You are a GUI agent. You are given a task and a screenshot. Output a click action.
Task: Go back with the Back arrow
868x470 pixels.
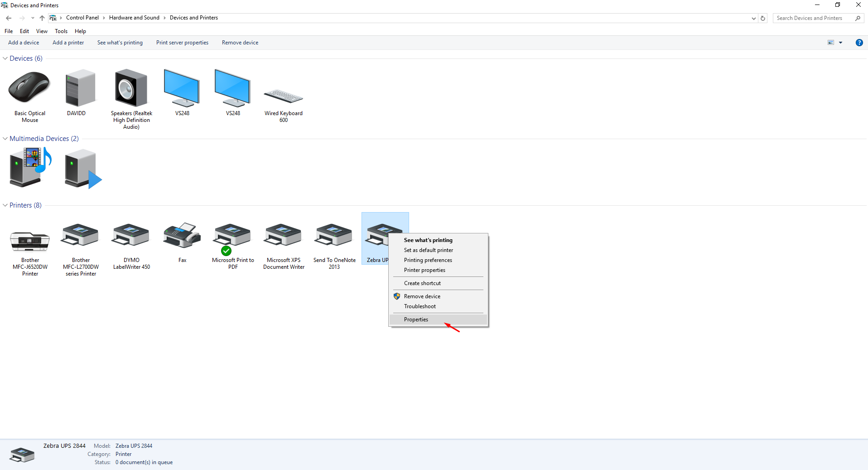click(9, 18)
